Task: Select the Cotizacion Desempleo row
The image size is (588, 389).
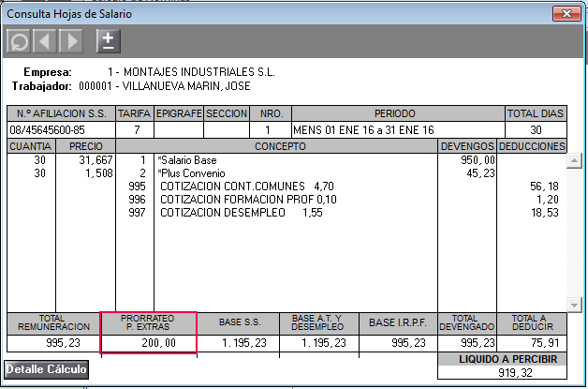Action: pos(281,214)
